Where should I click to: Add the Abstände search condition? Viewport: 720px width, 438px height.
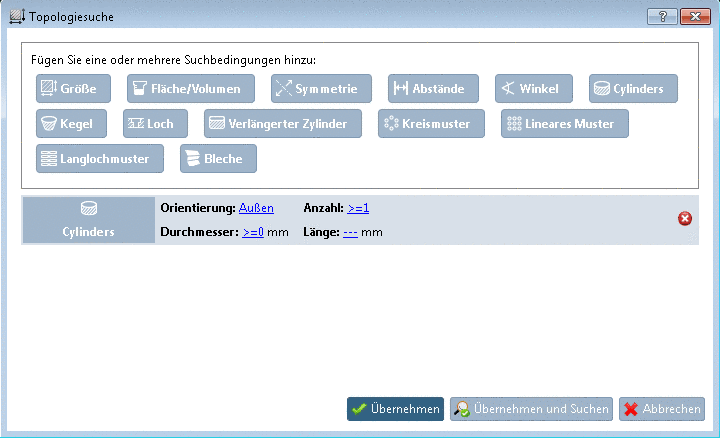(433, 89)
